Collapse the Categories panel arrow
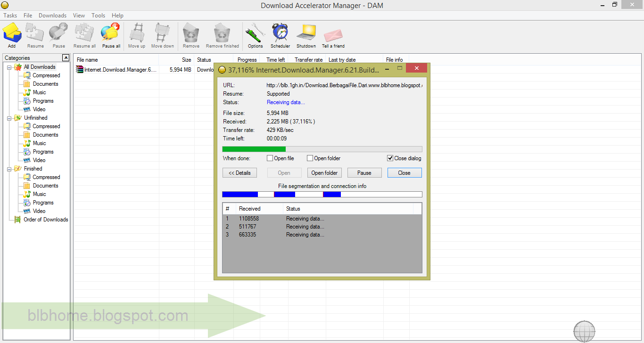Image resolution: width=644 pixels, height=343 pixels. [66, 57]
